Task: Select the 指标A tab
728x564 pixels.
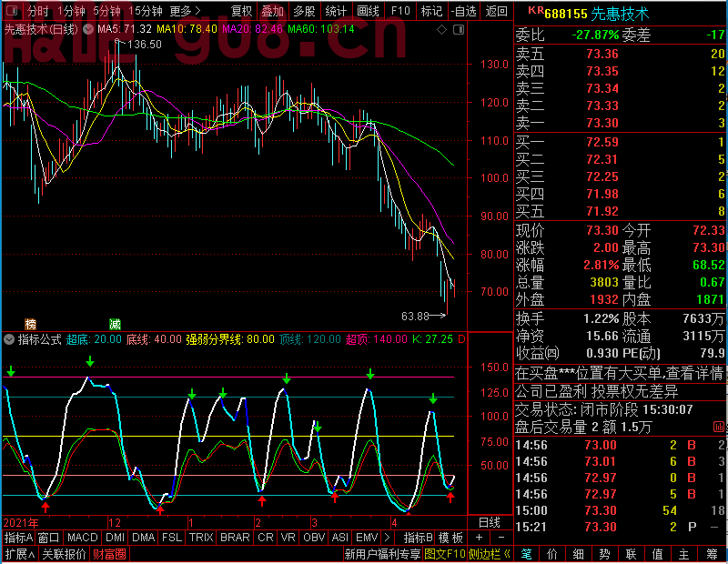Action: 18,538
